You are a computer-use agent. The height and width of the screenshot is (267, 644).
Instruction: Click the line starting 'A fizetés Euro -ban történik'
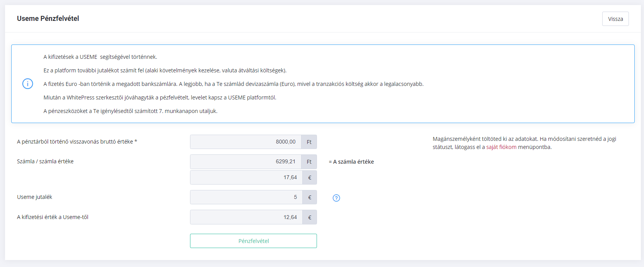point(233,84)
